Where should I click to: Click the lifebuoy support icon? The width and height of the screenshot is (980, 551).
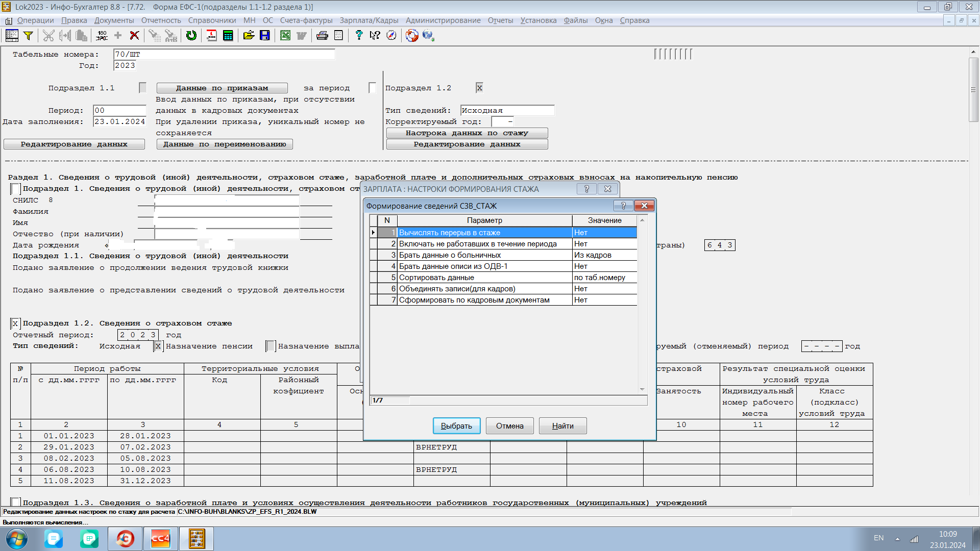[412, 35]
